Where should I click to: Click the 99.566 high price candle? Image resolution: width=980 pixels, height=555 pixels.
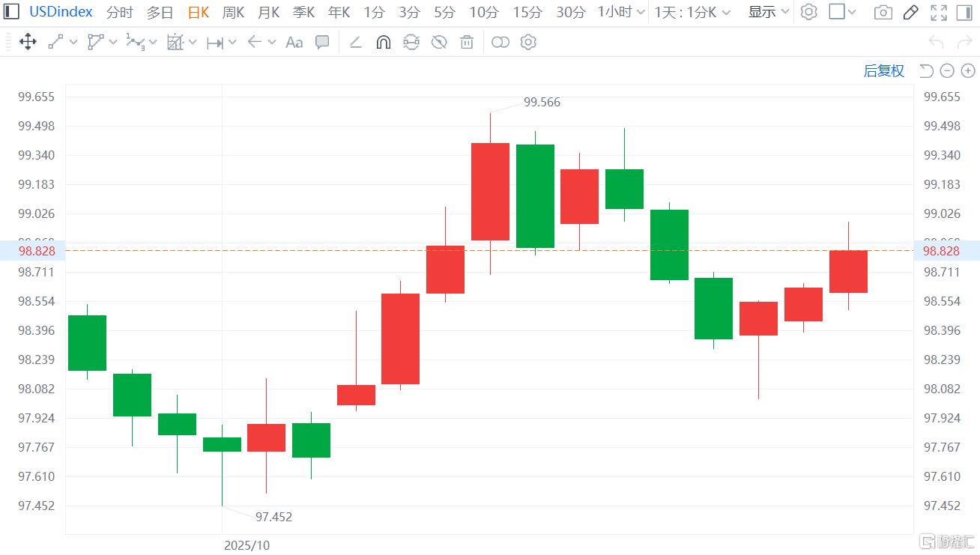[490, 191]
